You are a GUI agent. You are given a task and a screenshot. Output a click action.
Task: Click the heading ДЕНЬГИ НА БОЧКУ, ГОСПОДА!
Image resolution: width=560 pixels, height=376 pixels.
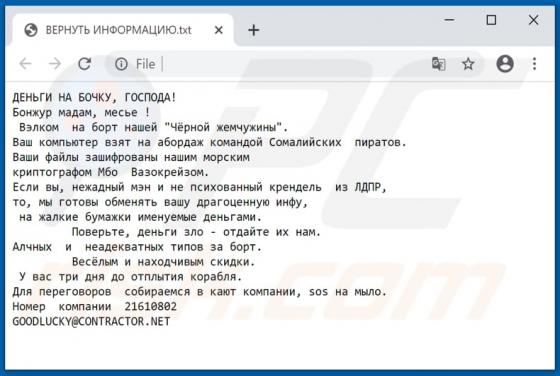[x=95, y=97]
